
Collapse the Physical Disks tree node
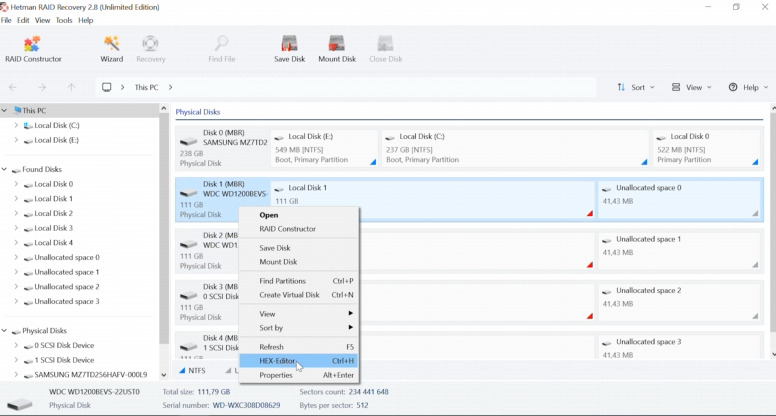tap(4, 330)
